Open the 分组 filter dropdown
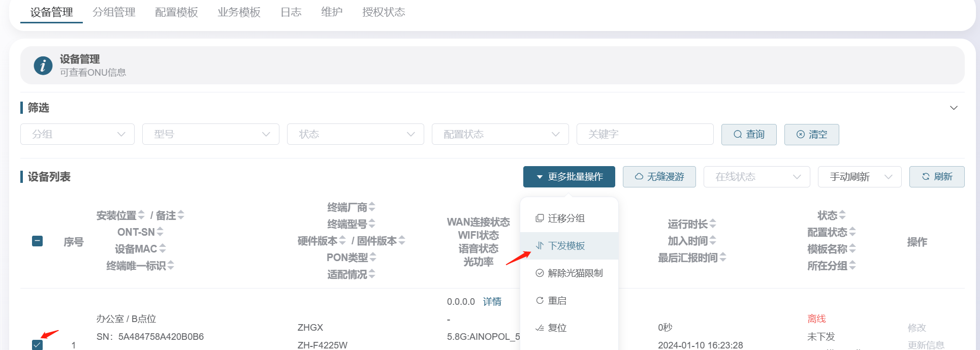980x350 pixels. click(77, 134)
